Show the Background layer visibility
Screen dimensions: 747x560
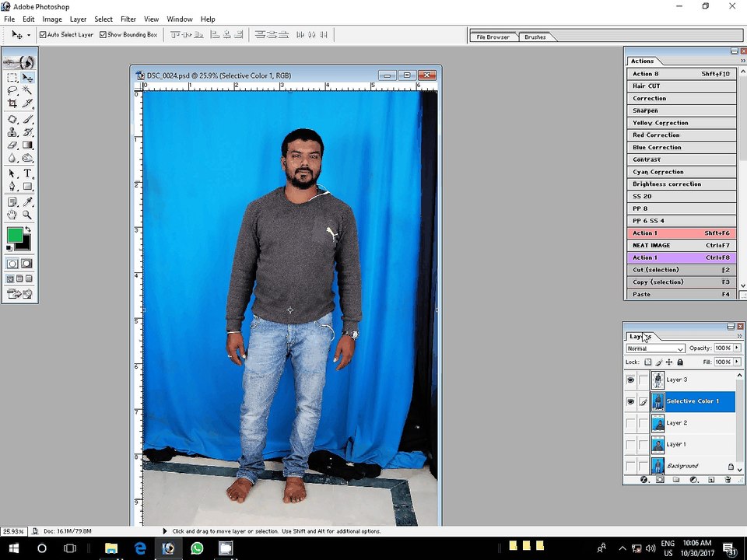point(631,466)
